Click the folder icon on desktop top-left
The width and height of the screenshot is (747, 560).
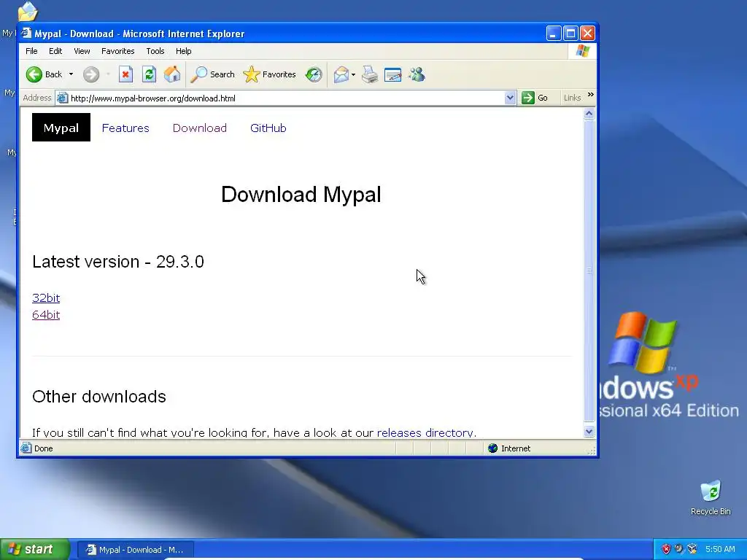[28, 12]
